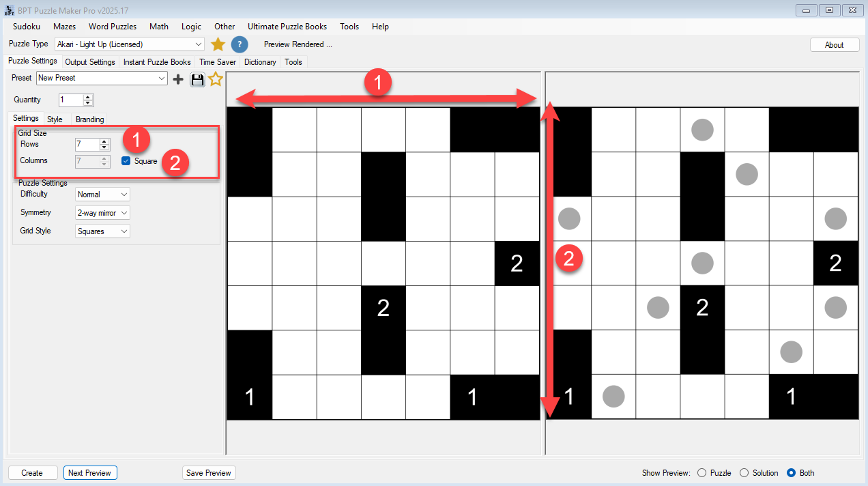
Task: Expand the Difficulty dropdown
Action: pos(102,195)
